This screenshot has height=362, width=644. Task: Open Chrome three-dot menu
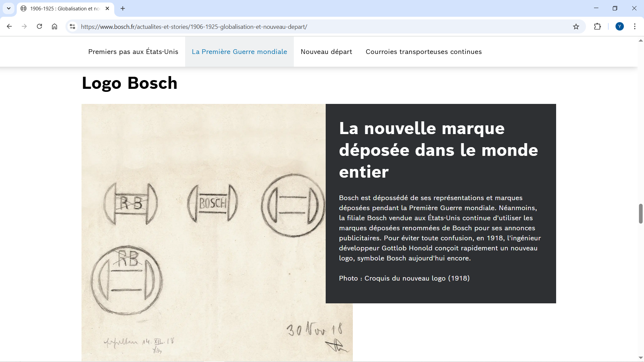[635, 26]
